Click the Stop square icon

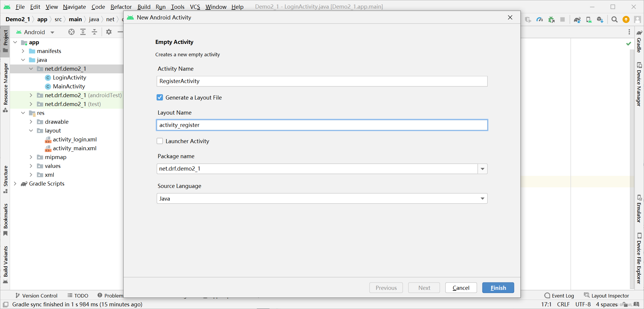point(563,19)
